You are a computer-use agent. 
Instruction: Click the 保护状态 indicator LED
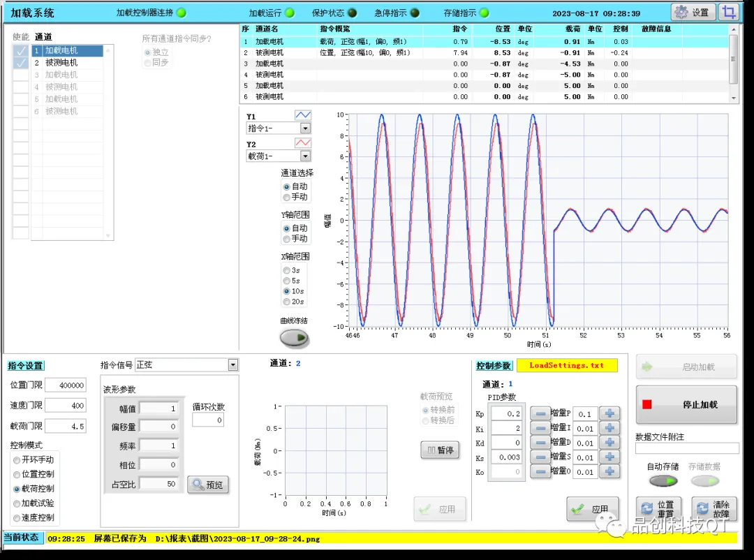[x=353, y=13]
